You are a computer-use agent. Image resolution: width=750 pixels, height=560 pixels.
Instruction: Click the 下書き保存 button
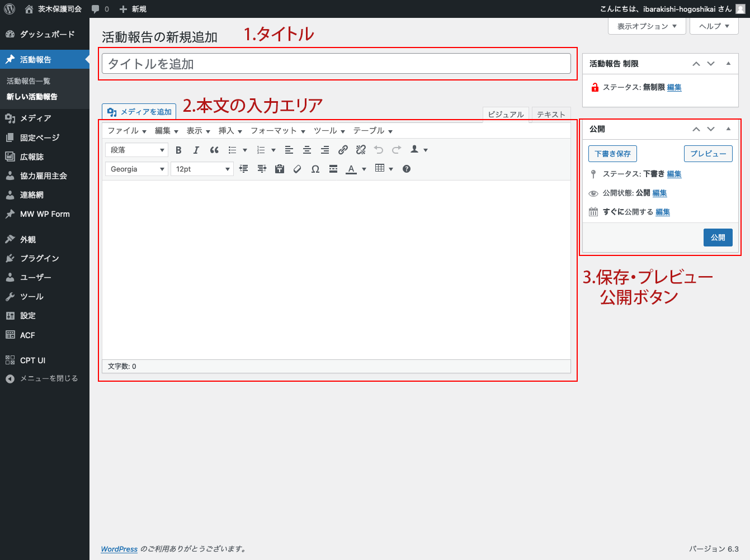[612, 154]
